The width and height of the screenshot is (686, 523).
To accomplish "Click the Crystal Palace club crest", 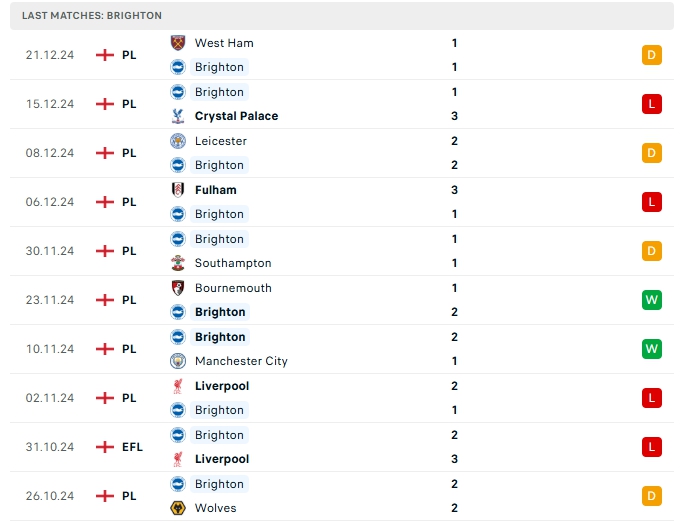I will click(178, 116).
